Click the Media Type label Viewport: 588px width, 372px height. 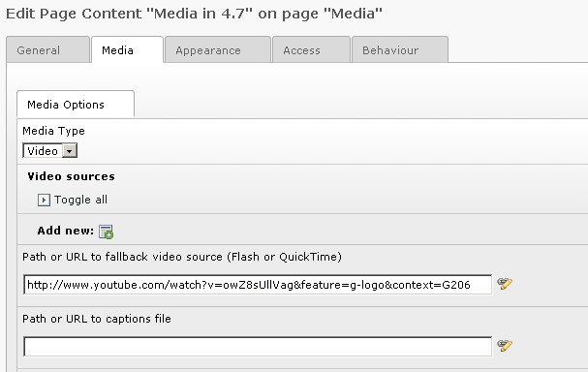pyautogui.click(x=53, y=131)
